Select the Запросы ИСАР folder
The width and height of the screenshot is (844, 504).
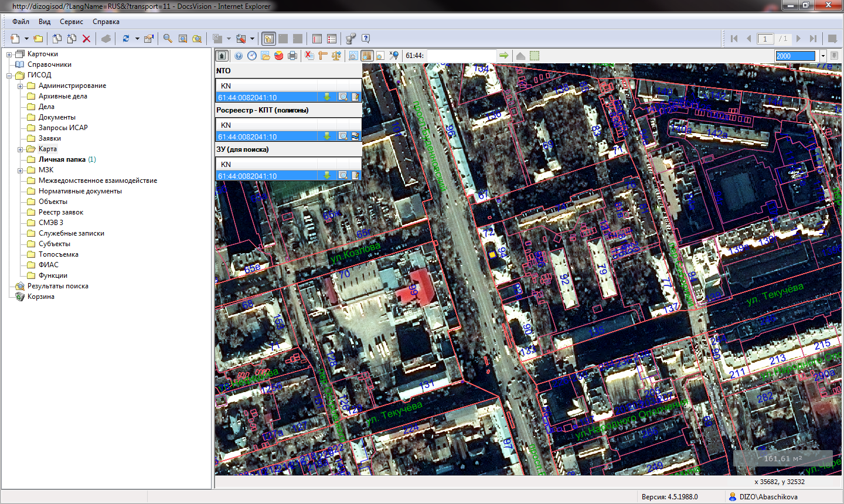point(63,128)
